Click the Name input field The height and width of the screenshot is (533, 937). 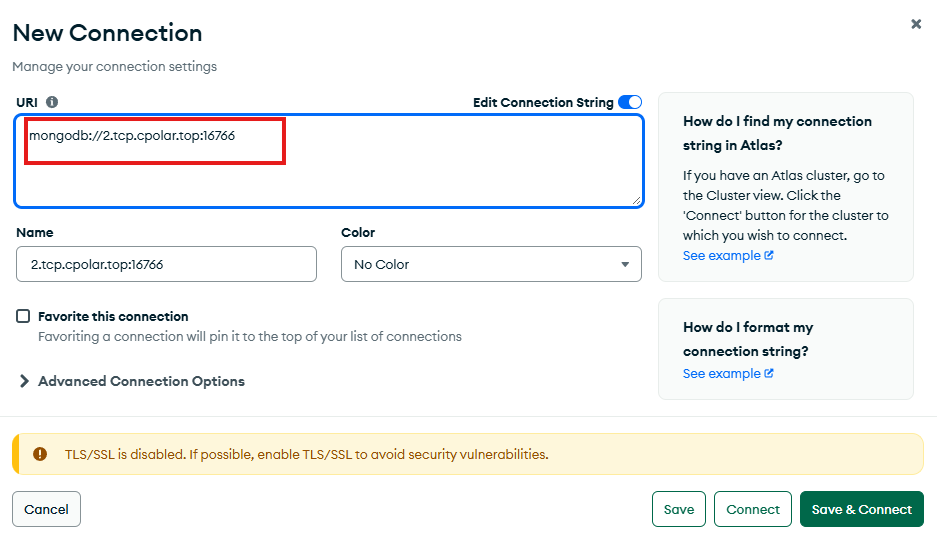166,264
